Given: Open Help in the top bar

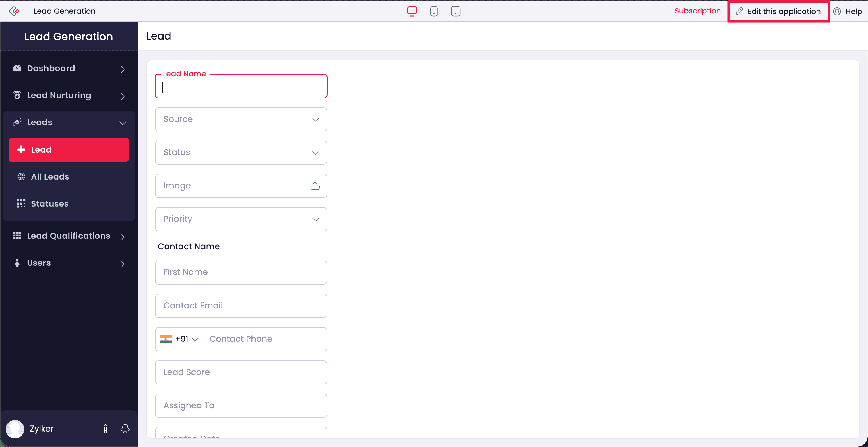Looking at the screenshot, I should (x=848, y=11).
